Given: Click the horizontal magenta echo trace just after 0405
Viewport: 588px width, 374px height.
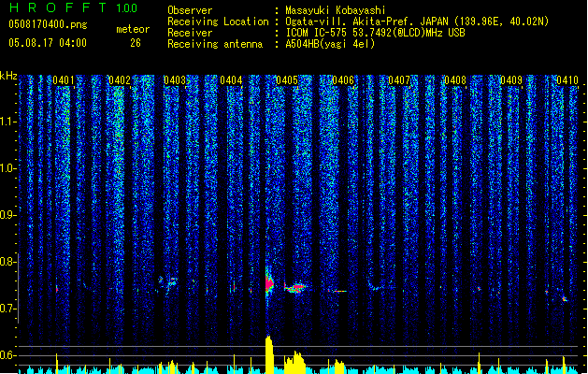Looking at the screenshot, I should [296, 287].
